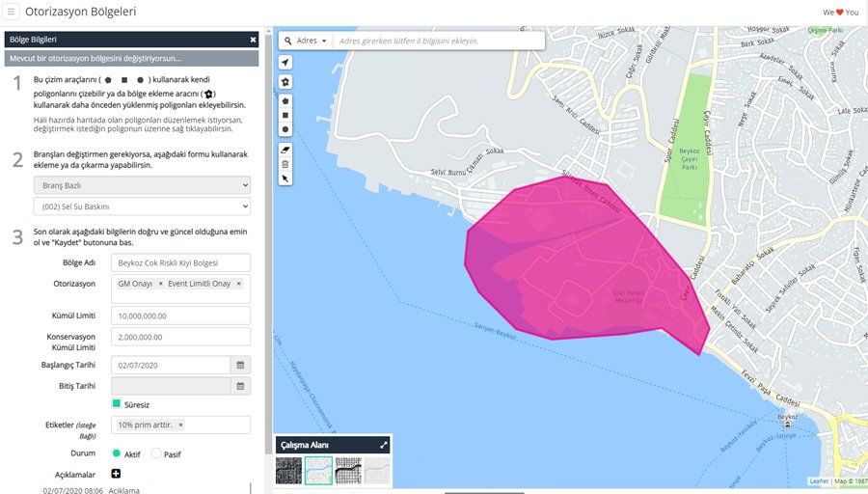Click the Bitiş Tarihi date field
Image resolution: width=868 pixels, height=494 pixels.
[171, 386]
